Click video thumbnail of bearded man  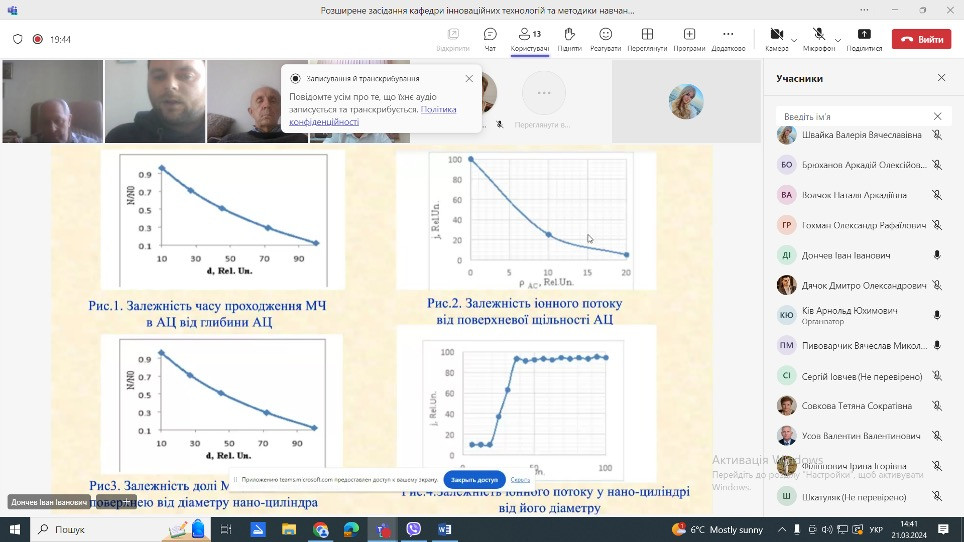click(155, 101)
